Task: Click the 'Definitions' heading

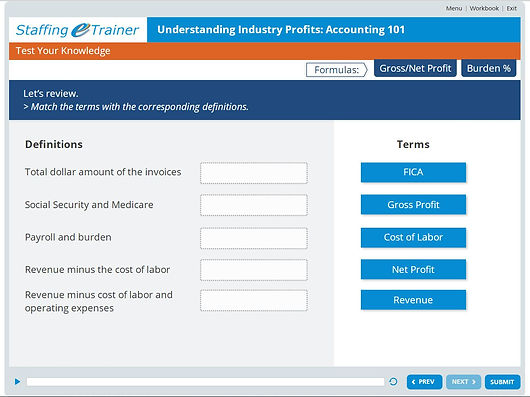Action: (54, 144)
